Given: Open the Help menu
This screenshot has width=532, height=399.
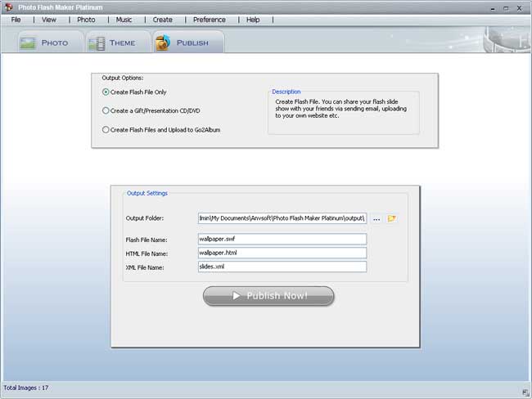Looking at the screenshot, I should 253,20.
